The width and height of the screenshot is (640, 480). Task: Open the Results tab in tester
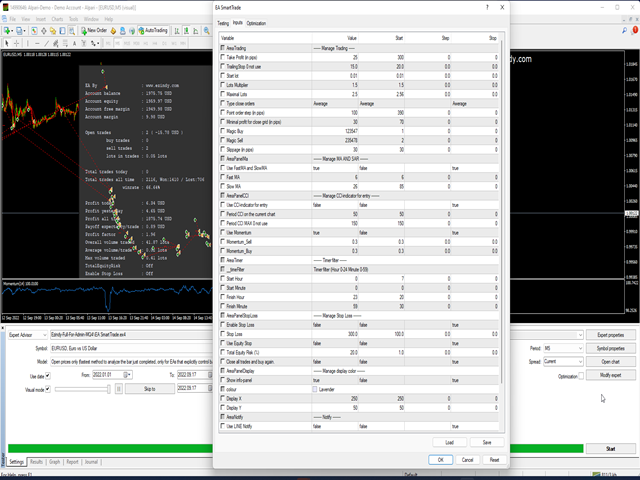(36, 462)
